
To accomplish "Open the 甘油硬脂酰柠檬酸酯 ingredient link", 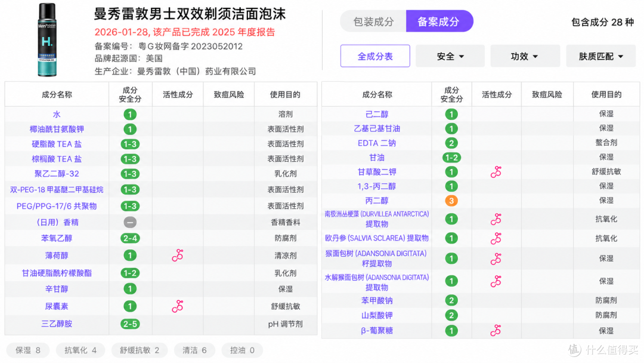I will 57,273.
